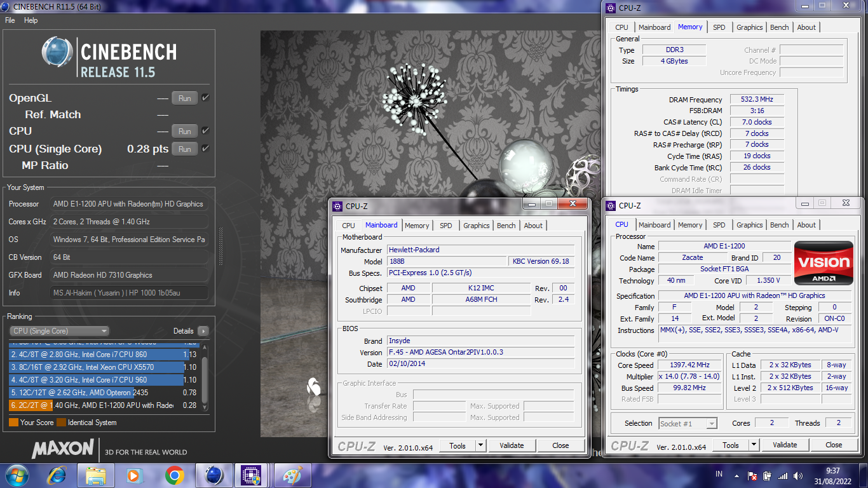Open the volume speaker tray icon
Image resolution: width=868 pixels, height=488 pixels.
click(797, 475)
